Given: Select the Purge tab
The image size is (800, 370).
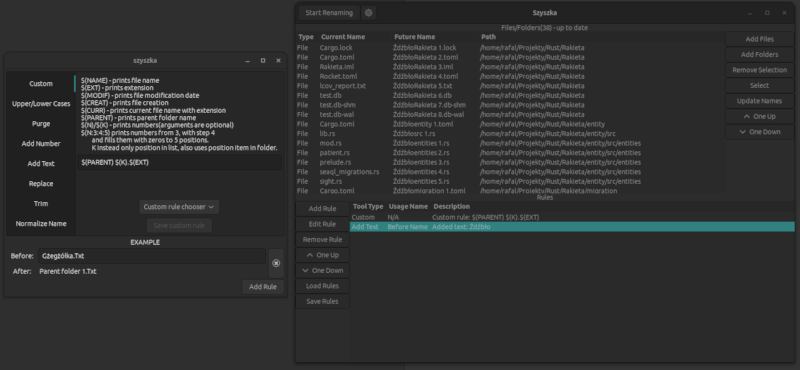Looking at the screenshot, I should point(41,124).
